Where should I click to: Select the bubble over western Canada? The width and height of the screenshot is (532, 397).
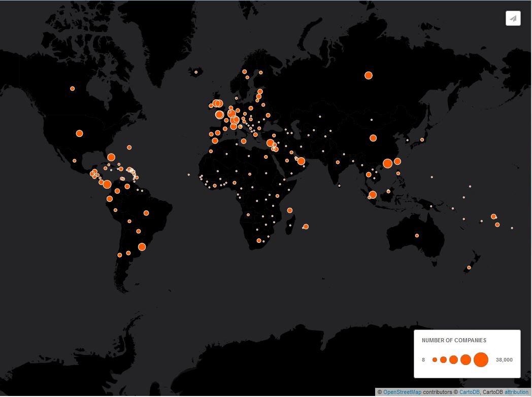click(x=72, y=88)
